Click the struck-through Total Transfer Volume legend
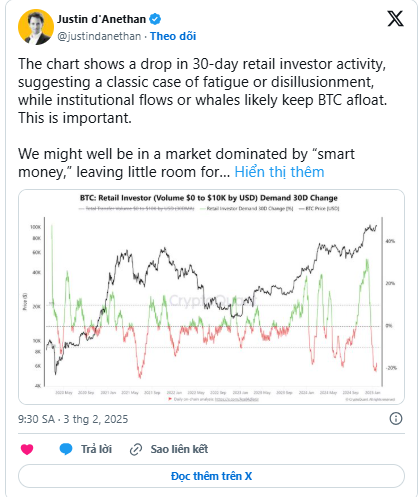 [x=137, y=209]
